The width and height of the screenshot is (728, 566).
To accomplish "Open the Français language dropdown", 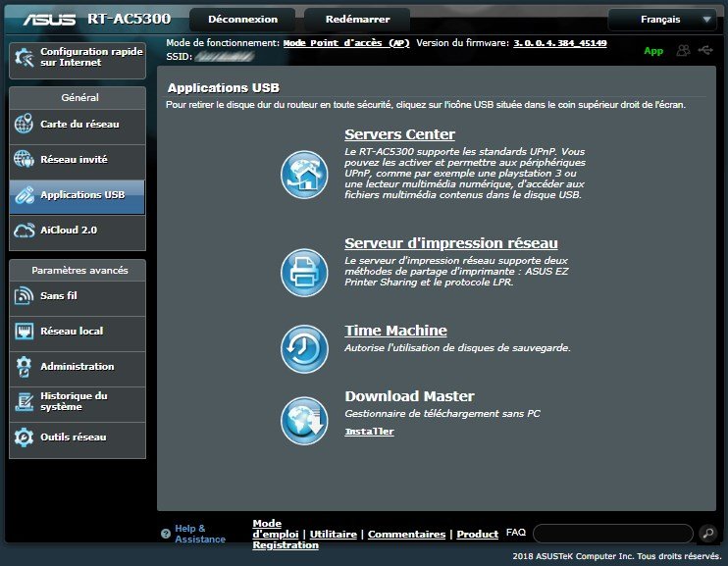I will 661,20.
